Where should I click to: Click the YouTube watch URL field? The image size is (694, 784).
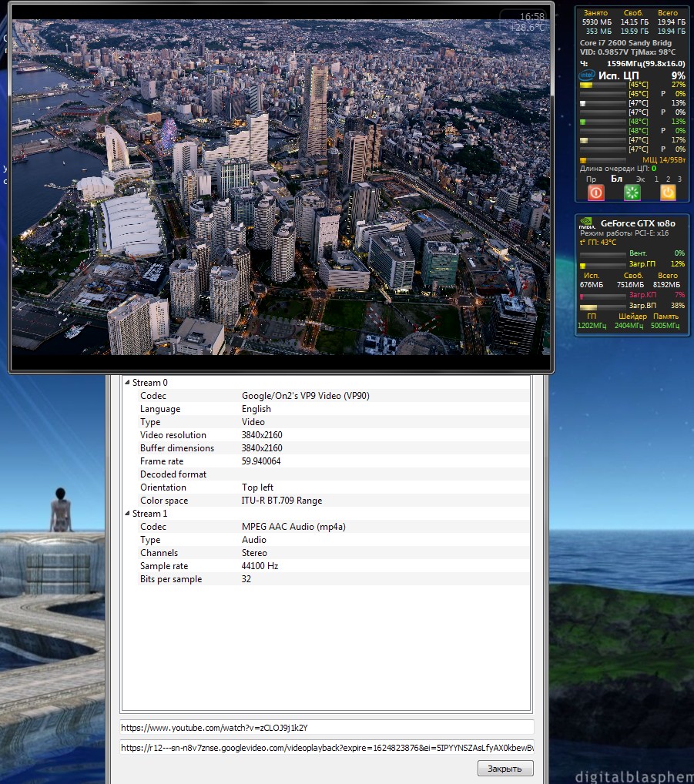click(x=326, y=728)
